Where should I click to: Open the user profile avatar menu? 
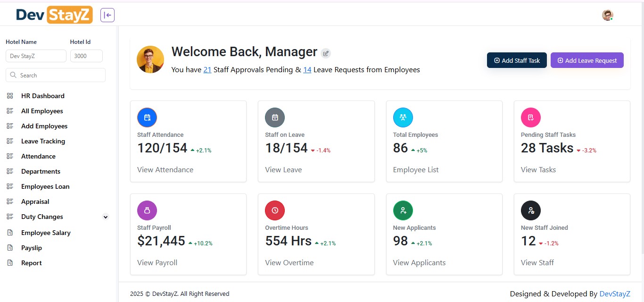point(608,15)
